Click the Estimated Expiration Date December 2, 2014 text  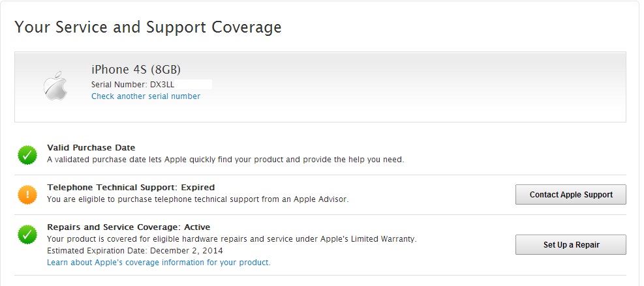(135, 251)
